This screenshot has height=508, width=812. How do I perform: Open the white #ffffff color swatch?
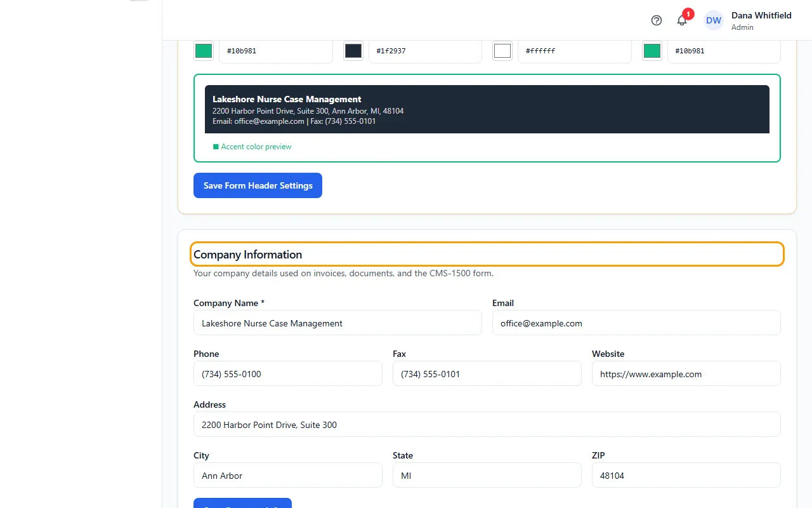502,51
